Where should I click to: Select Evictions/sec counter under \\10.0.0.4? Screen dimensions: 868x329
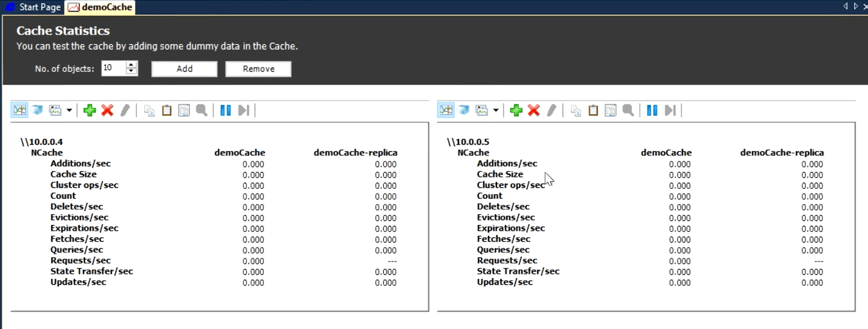pyautogui.click(x=79, y=217)
